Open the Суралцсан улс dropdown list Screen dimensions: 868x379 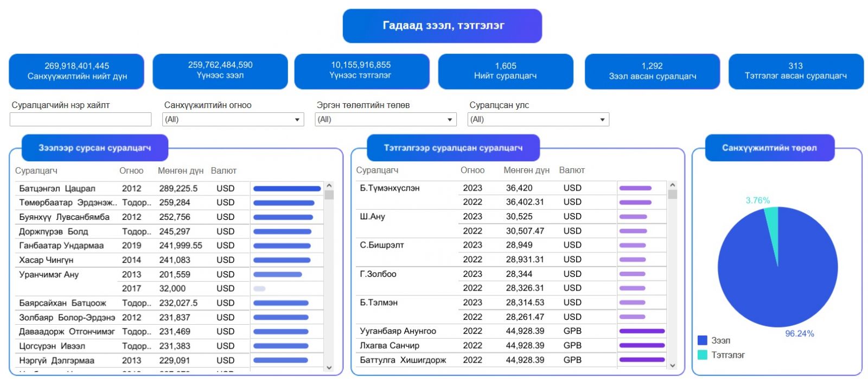click(538, 119)
